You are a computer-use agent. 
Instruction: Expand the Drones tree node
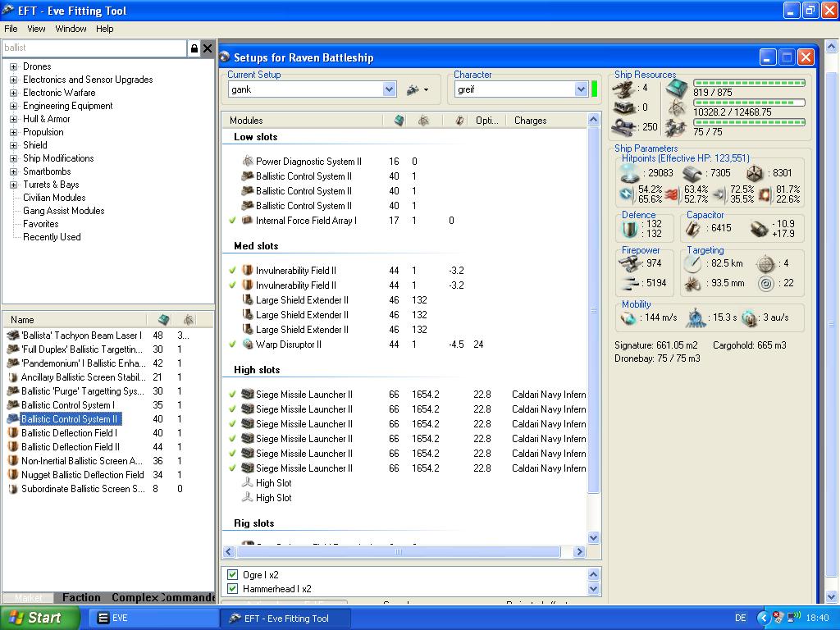[x=13, y=66]
